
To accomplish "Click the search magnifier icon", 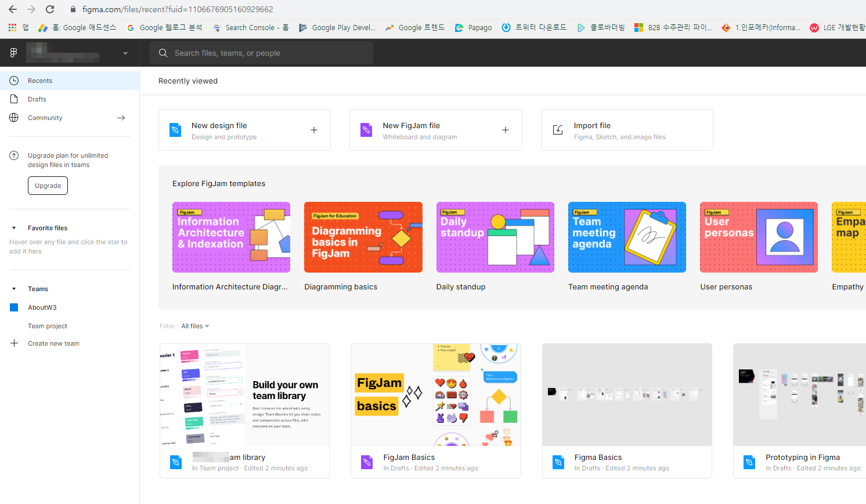I will 163,53.
